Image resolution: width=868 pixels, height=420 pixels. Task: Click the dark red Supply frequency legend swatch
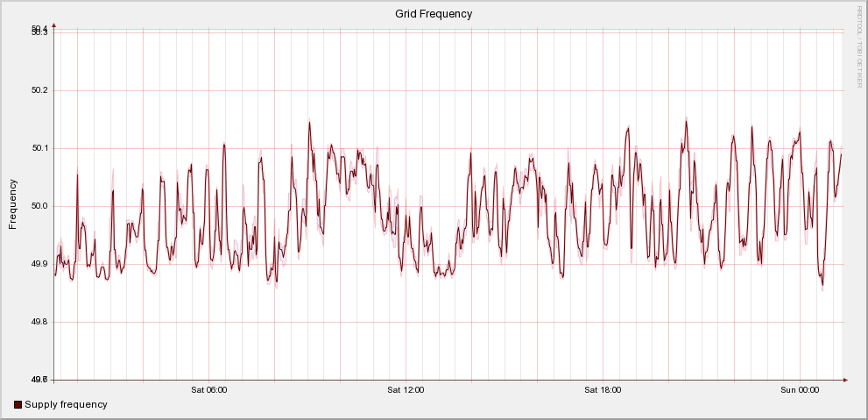click(x=18, y=404)
